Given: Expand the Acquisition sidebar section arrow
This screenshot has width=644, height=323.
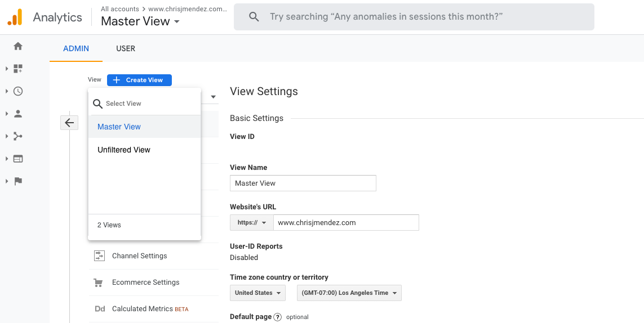Looking at the screenshot, I should coord(7,136).
